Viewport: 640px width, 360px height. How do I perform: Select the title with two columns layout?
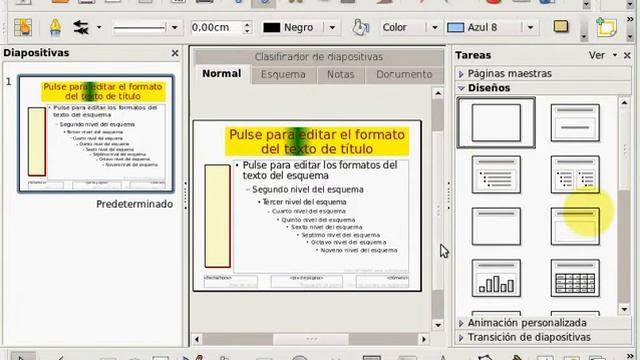click(x=575, y=174)
